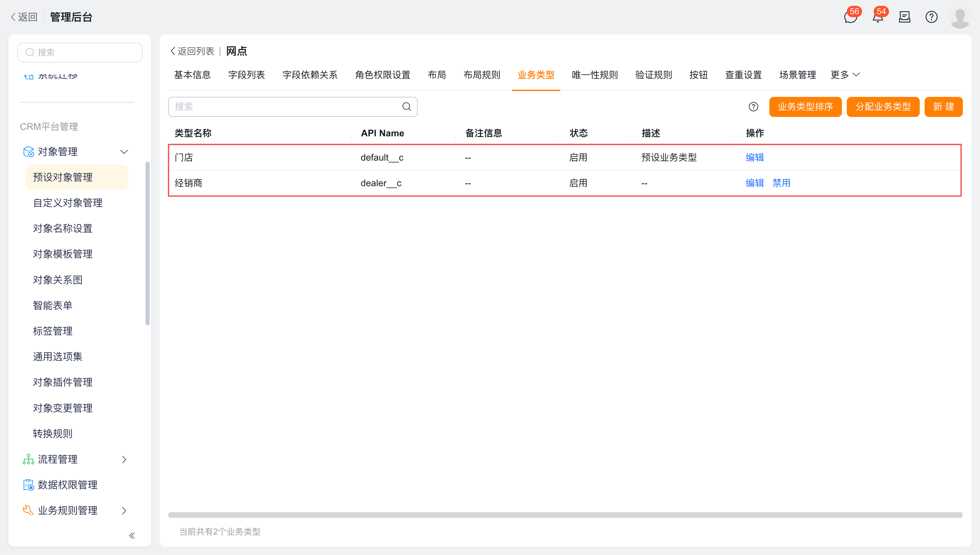Click the 预设业务类型 description cell

(x=669, y=157)
